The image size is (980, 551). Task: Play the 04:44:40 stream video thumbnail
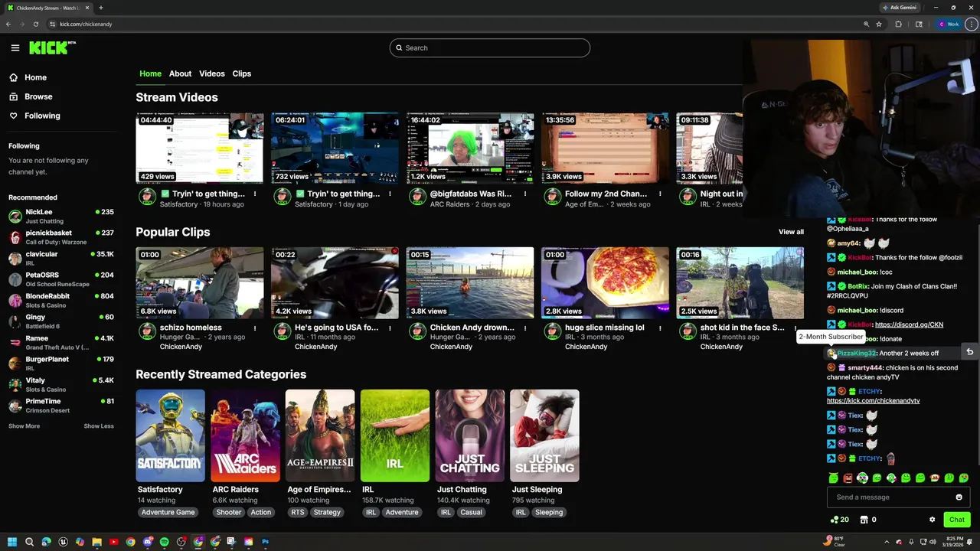200,148
